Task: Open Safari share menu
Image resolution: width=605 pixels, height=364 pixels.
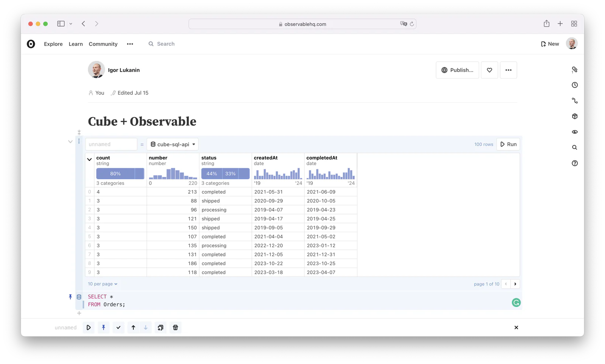Action: [546, 23]
